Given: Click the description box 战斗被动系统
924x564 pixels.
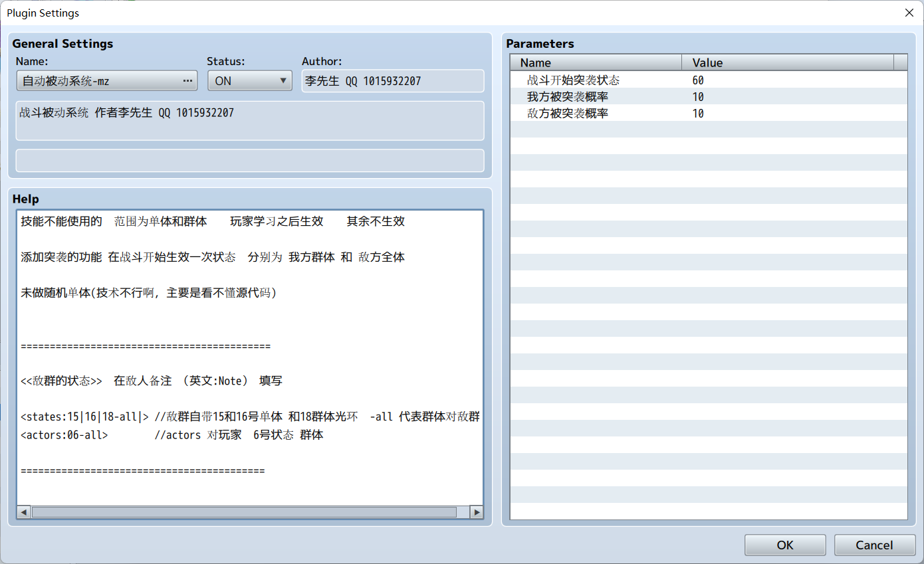Looking at the screenshot, I should [250, 120].
